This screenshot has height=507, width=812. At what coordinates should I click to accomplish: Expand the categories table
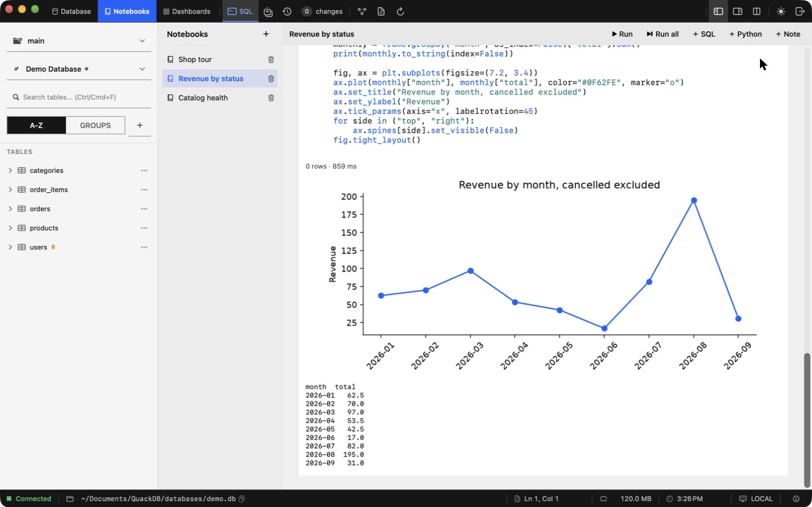coord(11,171)
